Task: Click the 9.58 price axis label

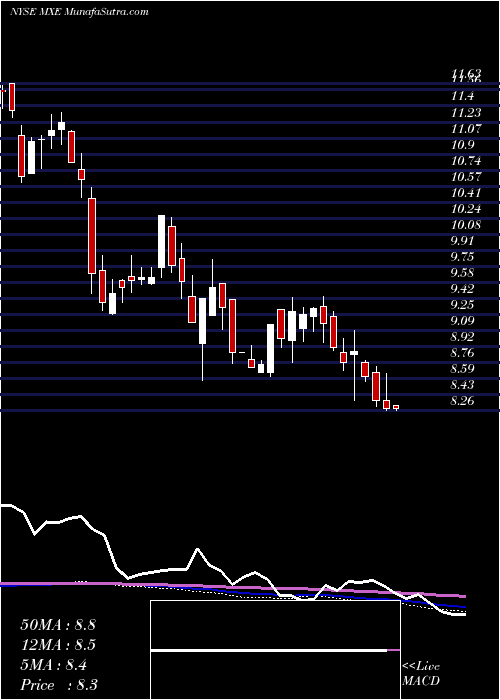Action: pos(462,273)
